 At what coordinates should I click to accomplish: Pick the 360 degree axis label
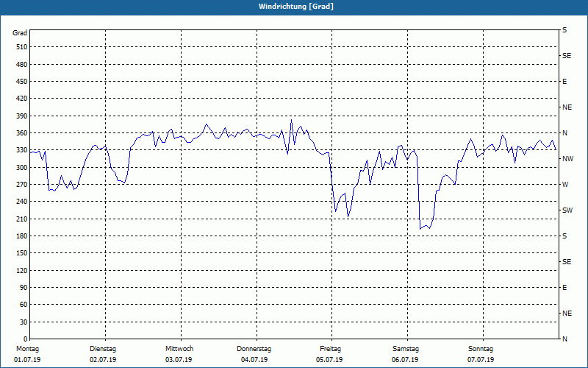pyautogui.click(x=21, y=133)
